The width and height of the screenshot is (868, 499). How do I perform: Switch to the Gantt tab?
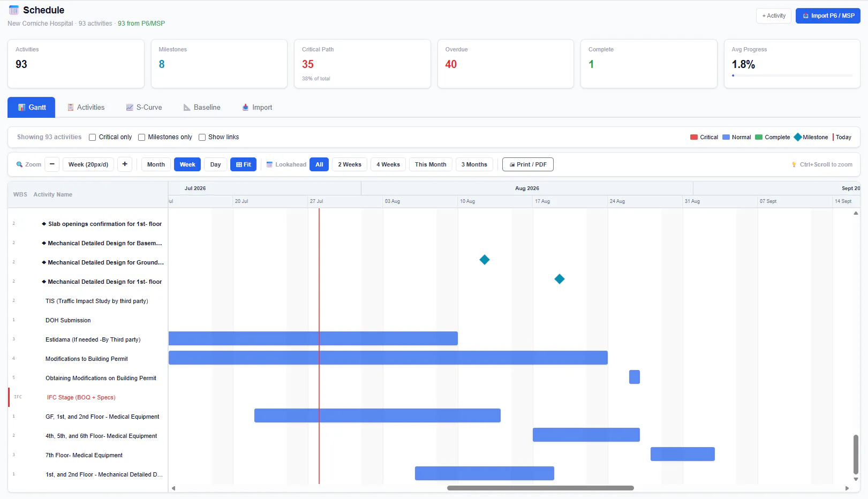[x=31, y=108]
